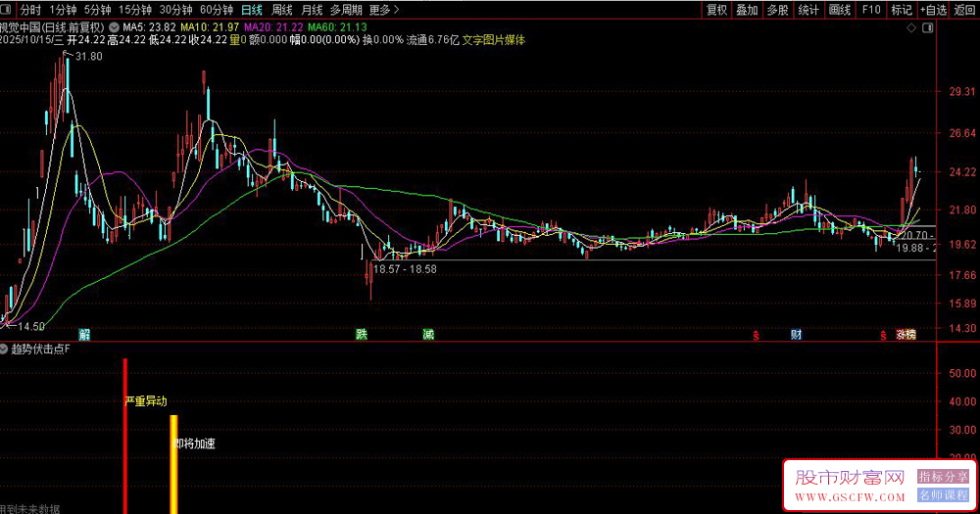Click the MA20: 21.22 label
980x514 pixels.
[273, 27]
